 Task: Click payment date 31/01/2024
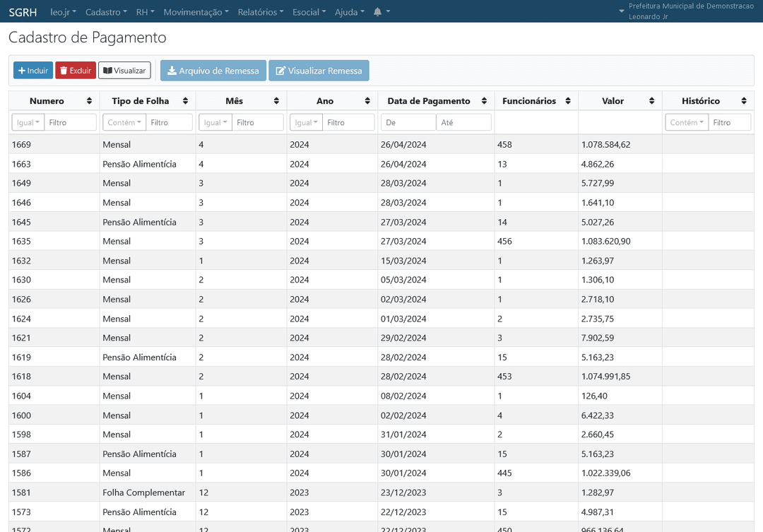point(403,435)
